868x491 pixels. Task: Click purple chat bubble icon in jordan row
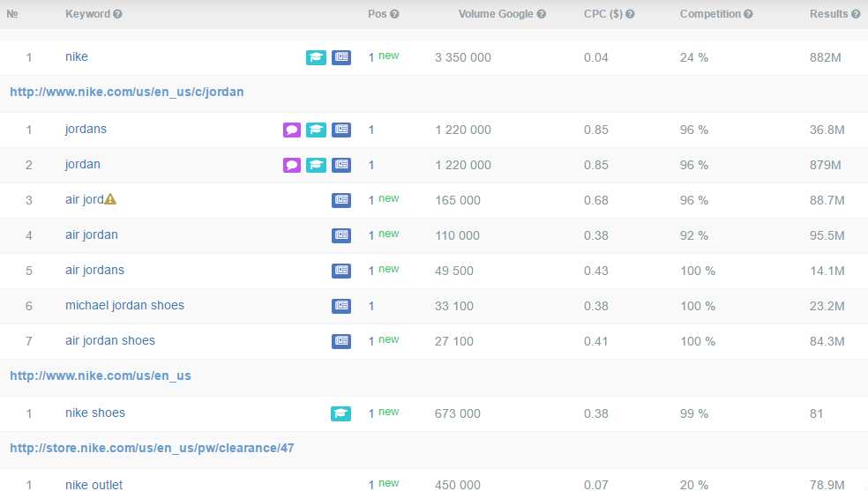click(292, 166)
